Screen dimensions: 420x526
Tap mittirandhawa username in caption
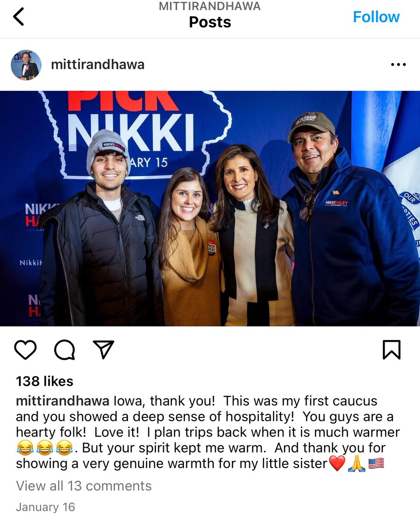63,401
